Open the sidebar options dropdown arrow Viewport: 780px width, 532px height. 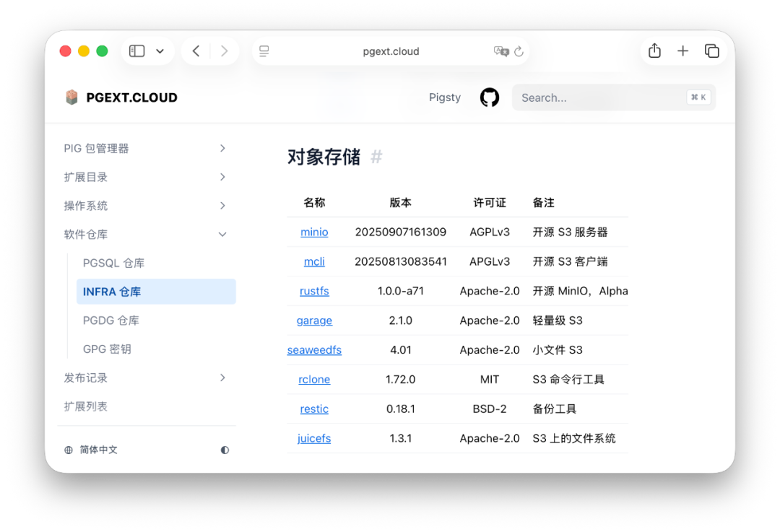pos(160,51)
